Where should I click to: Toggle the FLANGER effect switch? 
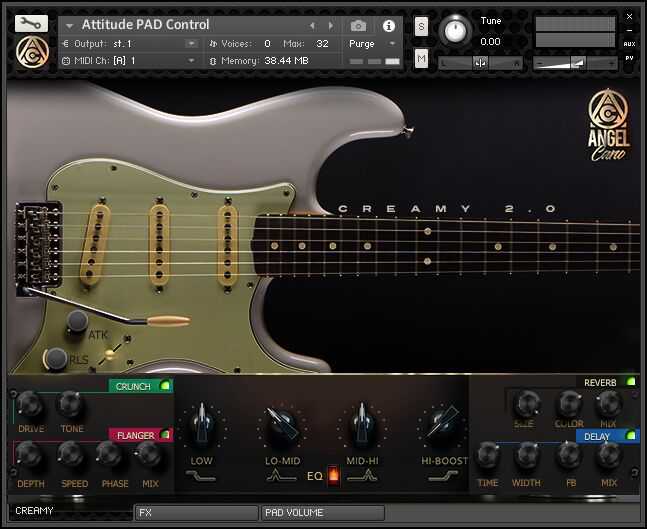[x=165, y=435]
